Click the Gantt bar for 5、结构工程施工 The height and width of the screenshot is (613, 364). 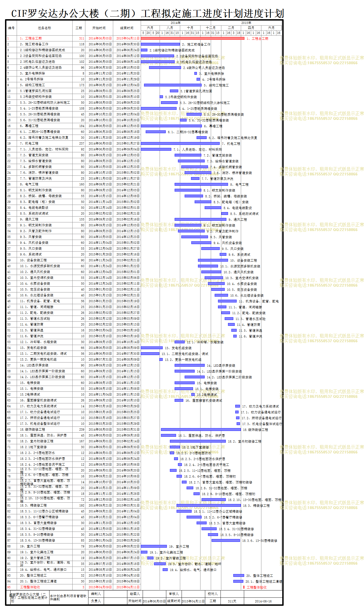[x=173, y=85]
